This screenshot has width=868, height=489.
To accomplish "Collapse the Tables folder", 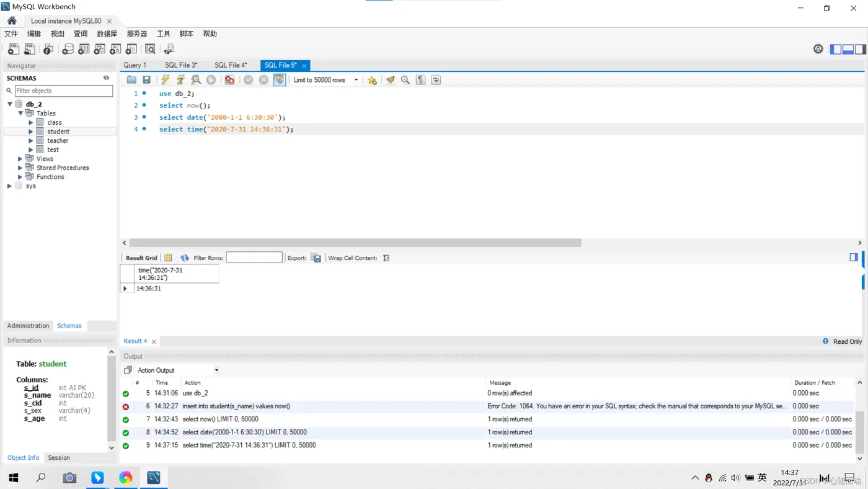I will (20, 114).
